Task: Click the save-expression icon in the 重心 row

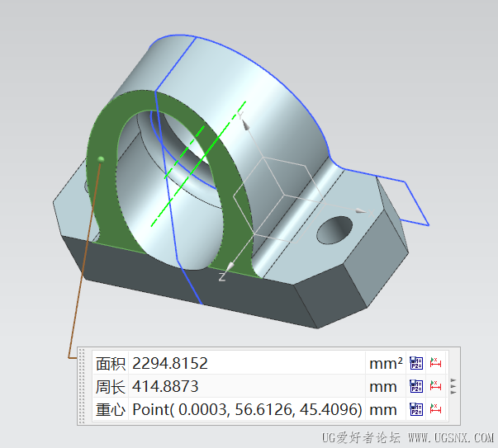Action: click(416, 409)
